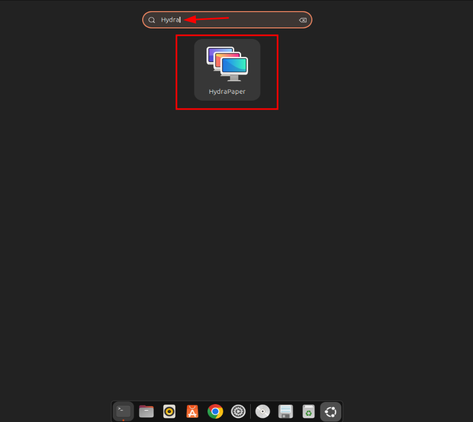Clear the search text with the backspace icon

303,20
